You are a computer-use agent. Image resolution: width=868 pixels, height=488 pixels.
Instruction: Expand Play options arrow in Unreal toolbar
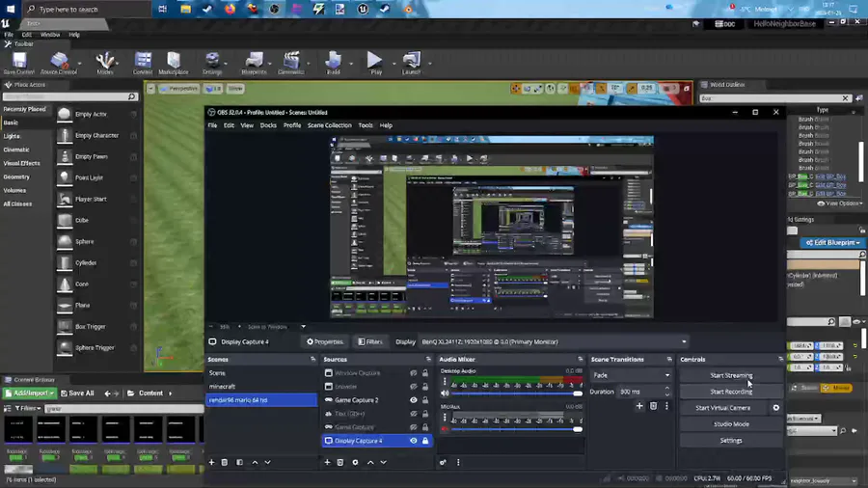click(393, 63)
